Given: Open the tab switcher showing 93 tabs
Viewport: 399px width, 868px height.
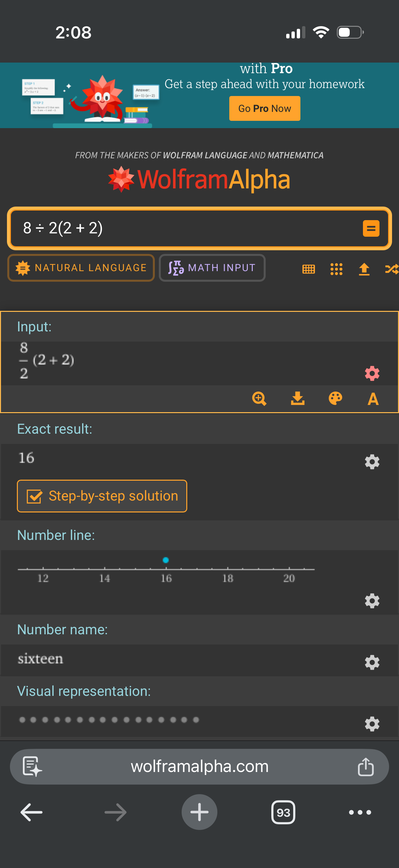Looking at the screenshot, I should pos(283,812).
